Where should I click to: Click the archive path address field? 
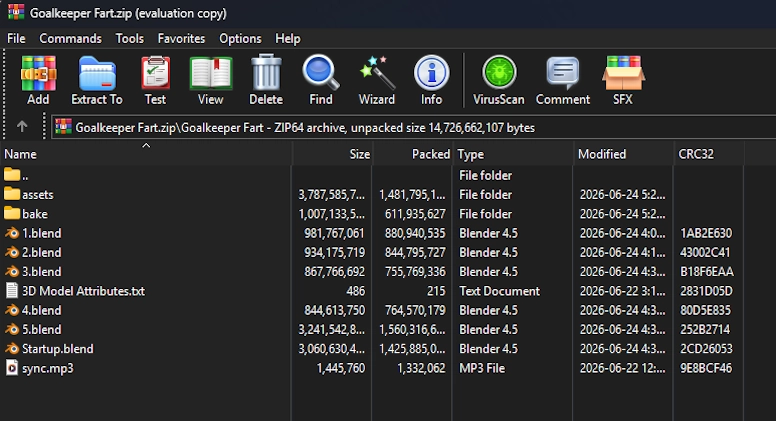pyautogui.click(x=413, y=127)
